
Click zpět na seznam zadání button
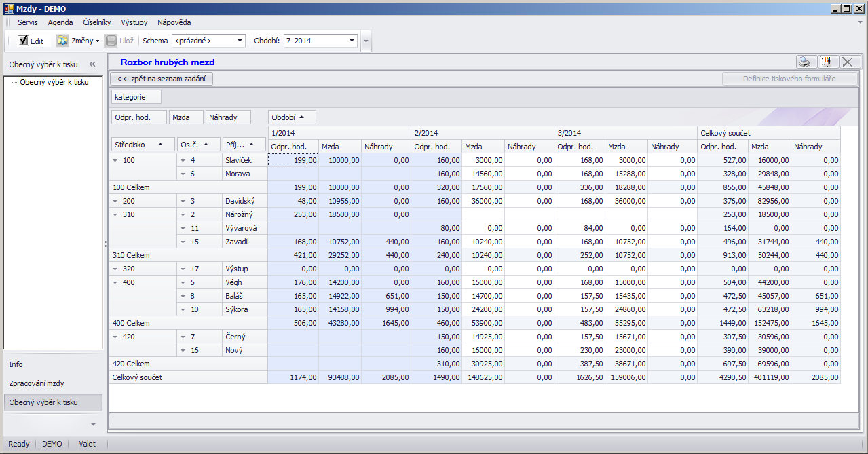[162, 79]
